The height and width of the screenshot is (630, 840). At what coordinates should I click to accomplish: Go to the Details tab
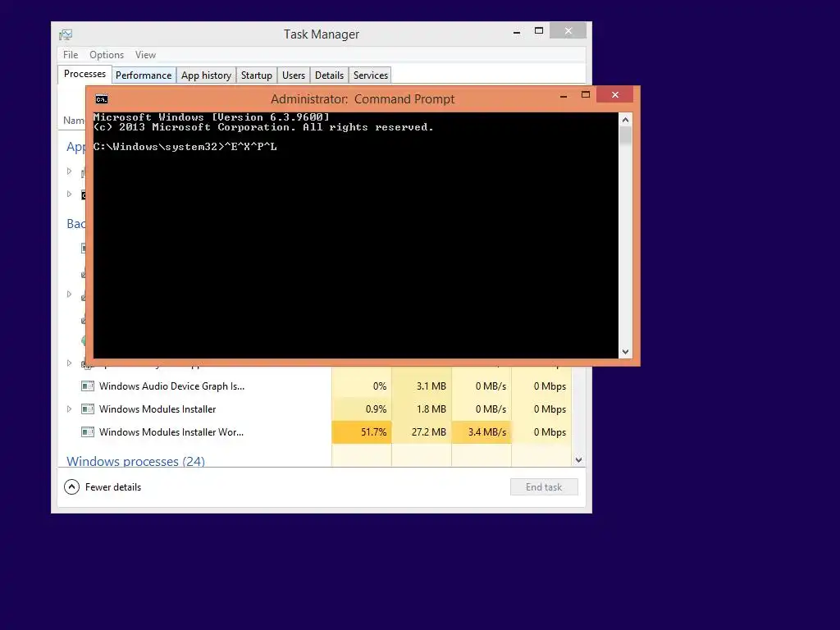(329, 75)
